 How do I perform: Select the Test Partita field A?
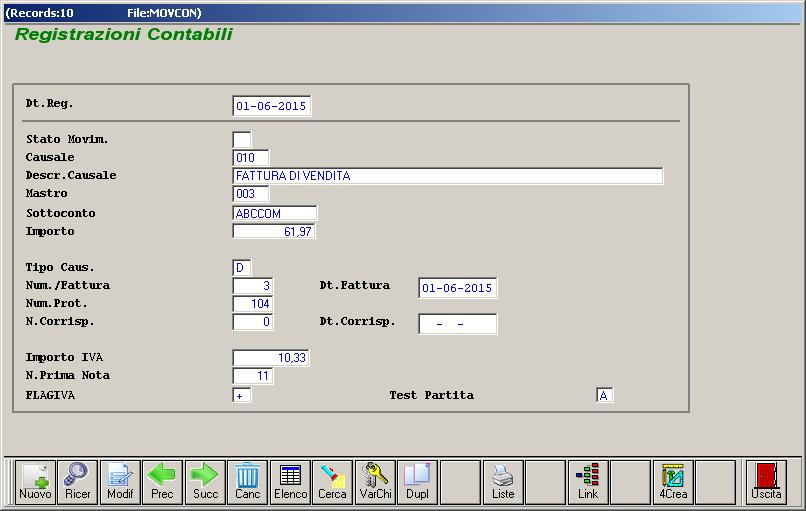(604, 395)
